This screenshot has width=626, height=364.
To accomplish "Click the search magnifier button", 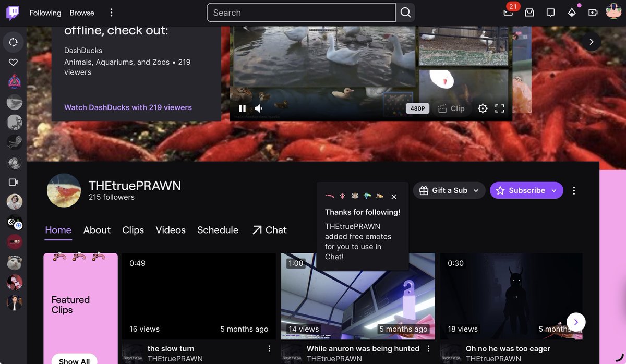I will 405,13.
